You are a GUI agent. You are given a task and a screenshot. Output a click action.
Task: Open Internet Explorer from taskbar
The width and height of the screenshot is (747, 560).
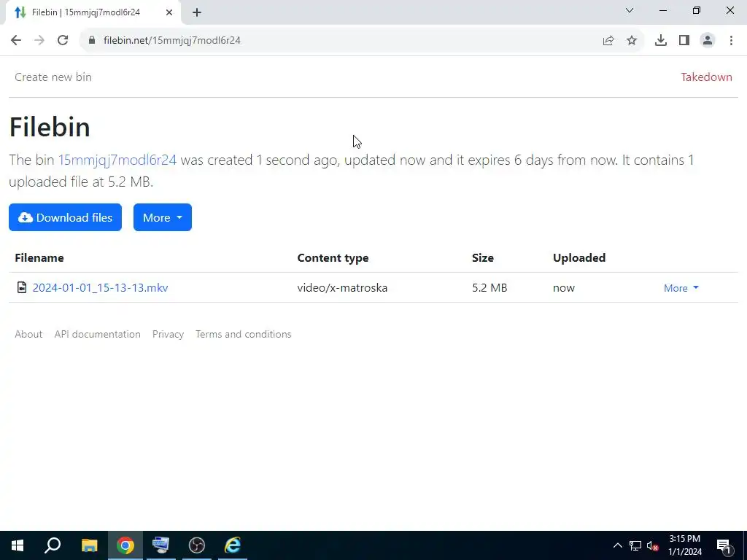(233, 545)
